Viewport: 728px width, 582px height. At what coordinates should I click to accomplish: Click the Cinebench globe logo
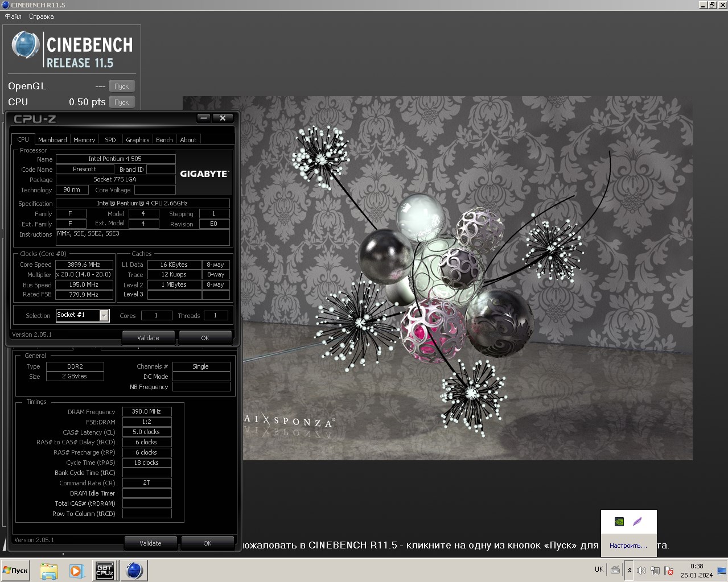[x=26, y=45]
